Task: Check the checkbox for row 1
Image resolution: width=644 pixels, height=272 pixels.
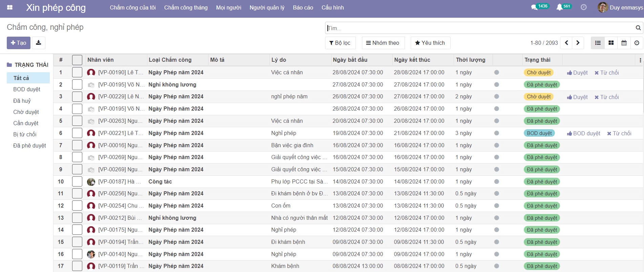Action: pyautogui.click(x=77, y=72)
